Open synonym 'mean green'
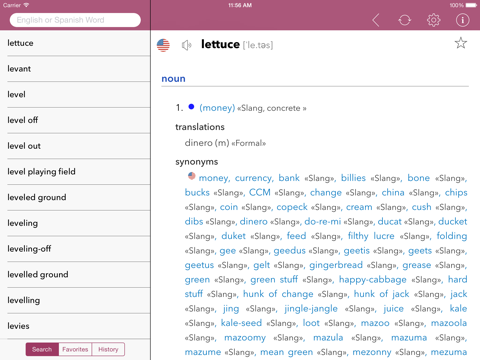This screenshot has height=360, width=480. (x=286, y=352)
